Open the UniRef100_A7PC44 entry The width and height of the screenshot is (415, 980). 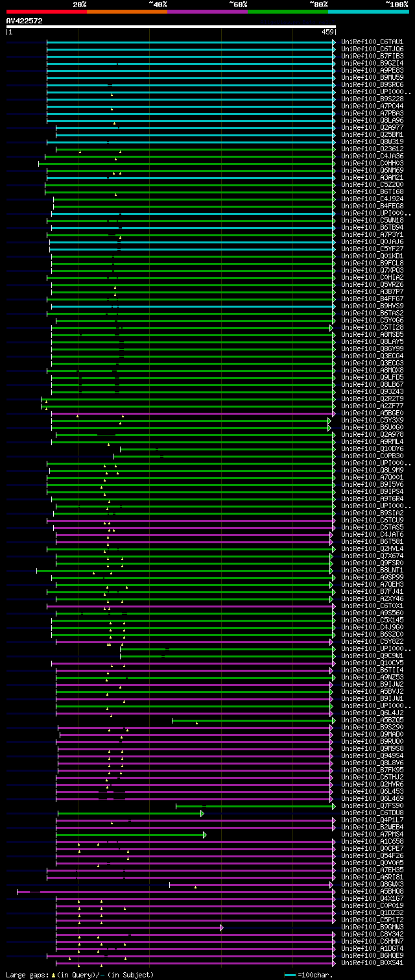(x=372, y=106)
